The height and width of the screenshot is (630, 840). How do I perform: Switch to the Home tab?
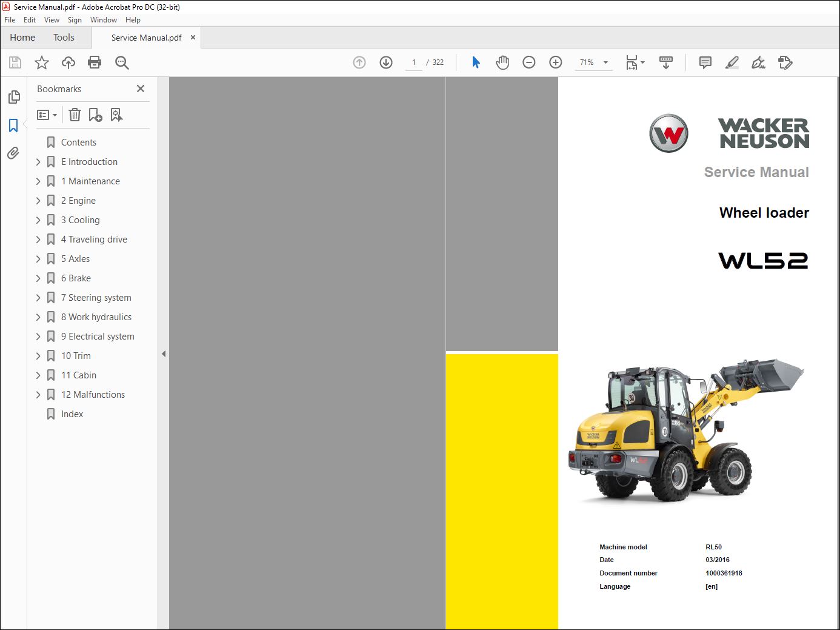pyautogui.click(x=22, y=38)
